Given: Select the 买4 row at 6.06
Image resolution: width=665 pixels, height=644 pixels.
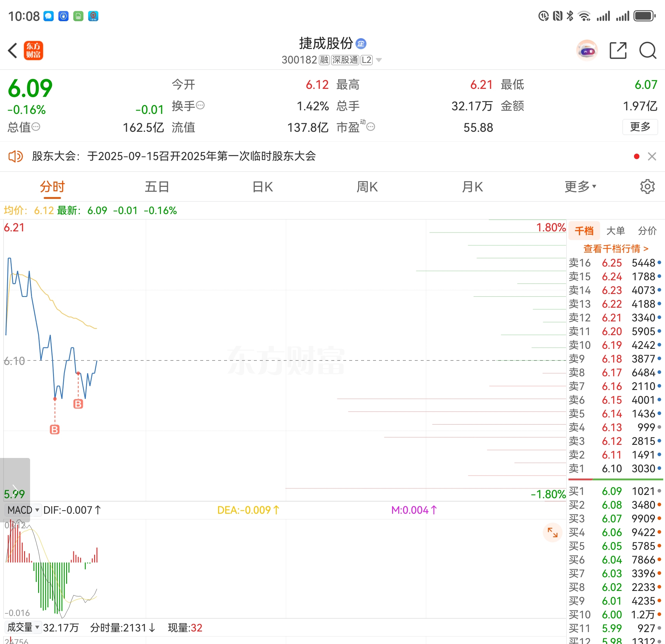Looking at the screenshot, I should pyautogui.click(x=615, y=532).
